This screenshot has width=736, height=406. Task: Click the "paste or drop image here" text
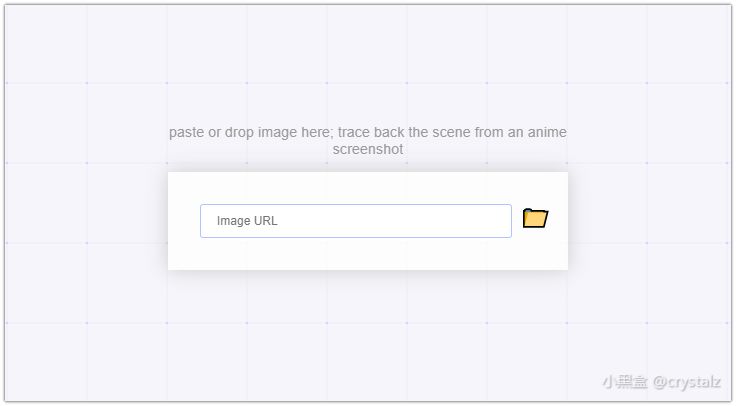248,132
